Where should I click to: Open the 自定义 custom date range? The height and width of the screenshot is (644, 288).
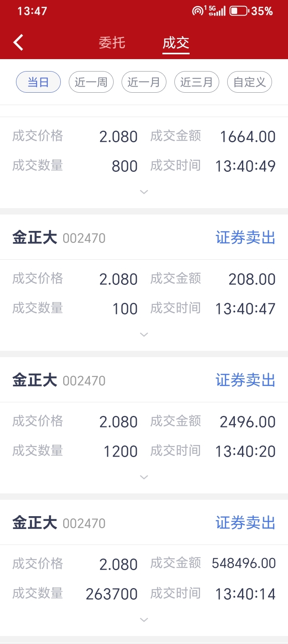click(250, 82)
